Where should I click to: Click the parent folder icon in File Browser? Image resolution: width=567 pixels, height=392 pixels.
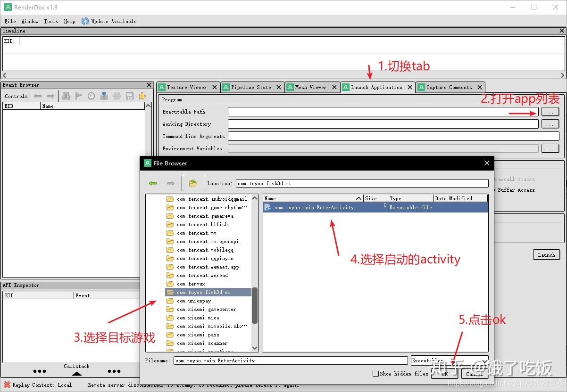coord(192,183)
